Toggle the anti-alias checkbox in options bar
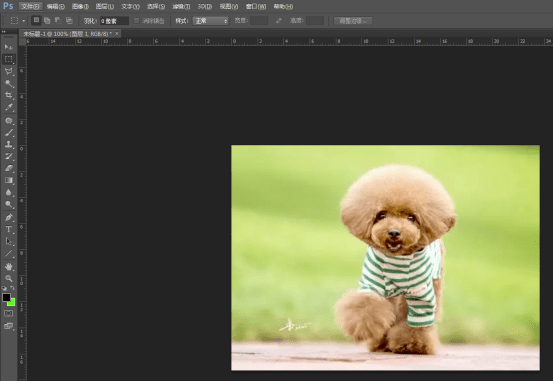 pos(136,21)
